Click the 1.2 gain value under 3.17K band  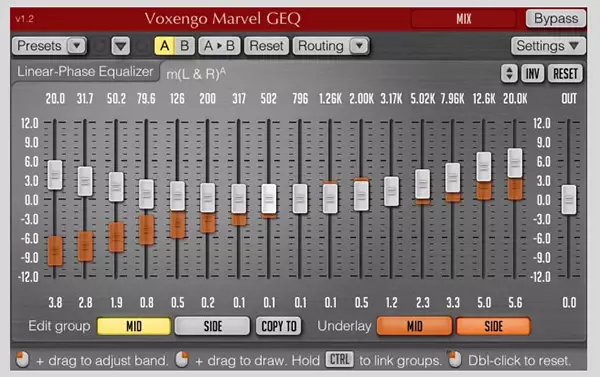click(x=391, y=303)
